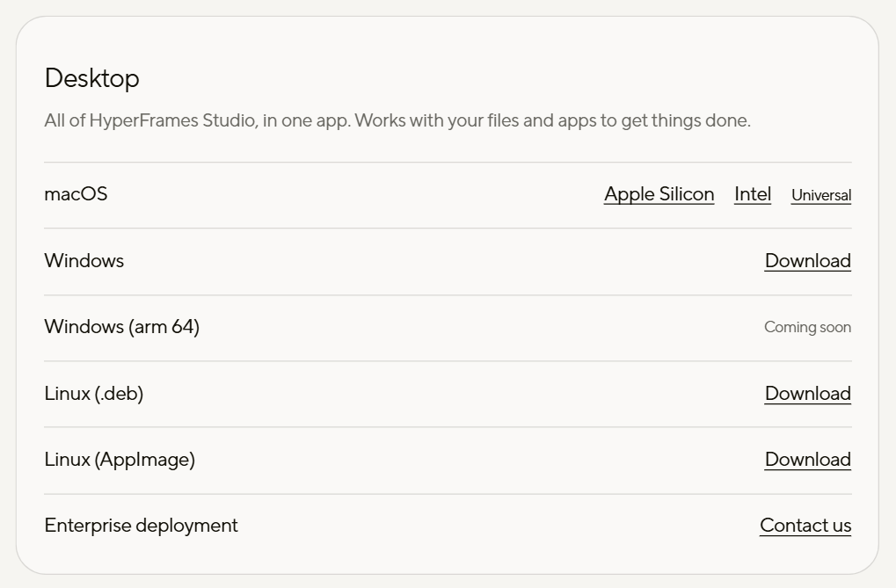Image resolution: width=896 pixels, height=588 pixels.
Task: Download the Intel macOS build
Action: point(753,194)
